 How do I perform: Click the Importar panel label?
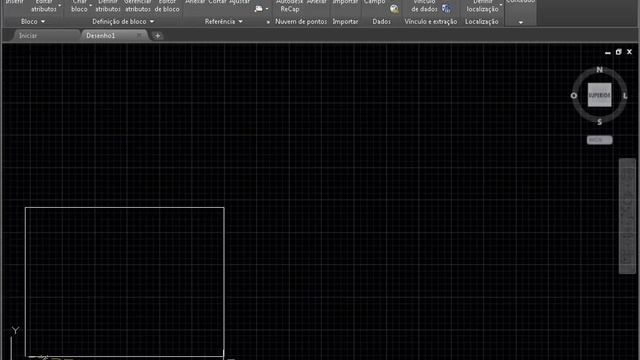345,22
